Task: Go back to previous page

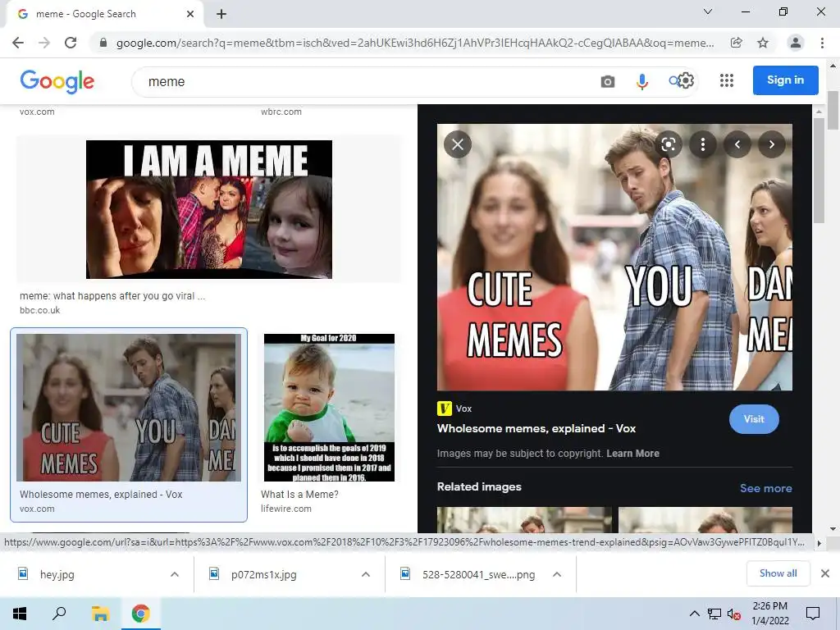Action: coord(18,43)
